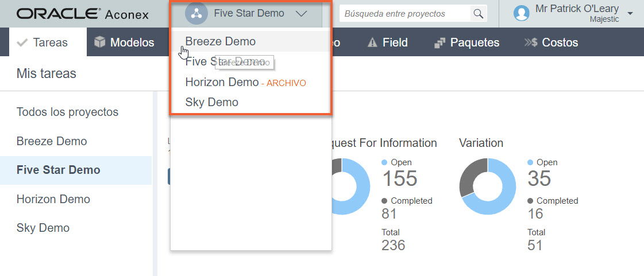This screenshot has width=644, height=276.
Task: Click the Variation chart title
Action: [481, 143]
